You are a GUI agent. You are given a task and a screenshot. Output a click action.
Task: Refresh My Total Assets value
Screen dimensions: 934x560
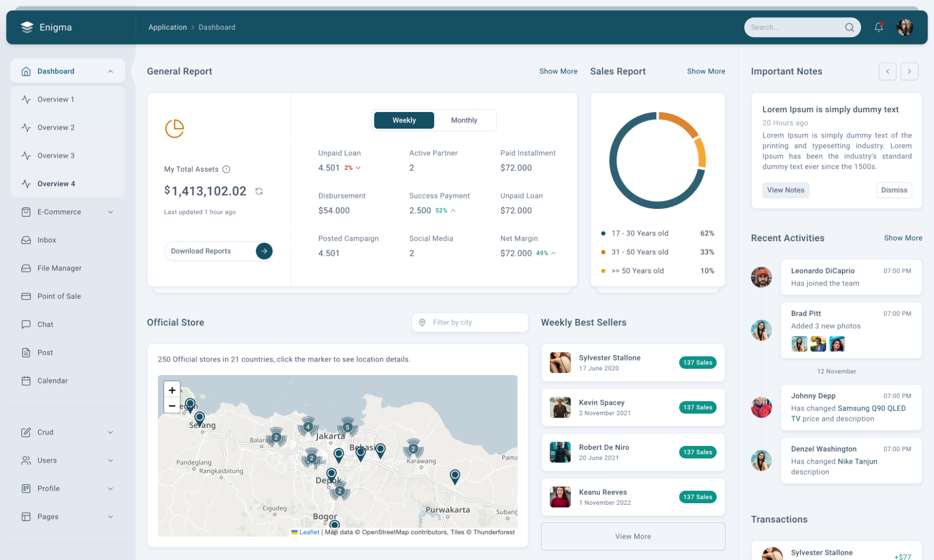tap(260, 191)
